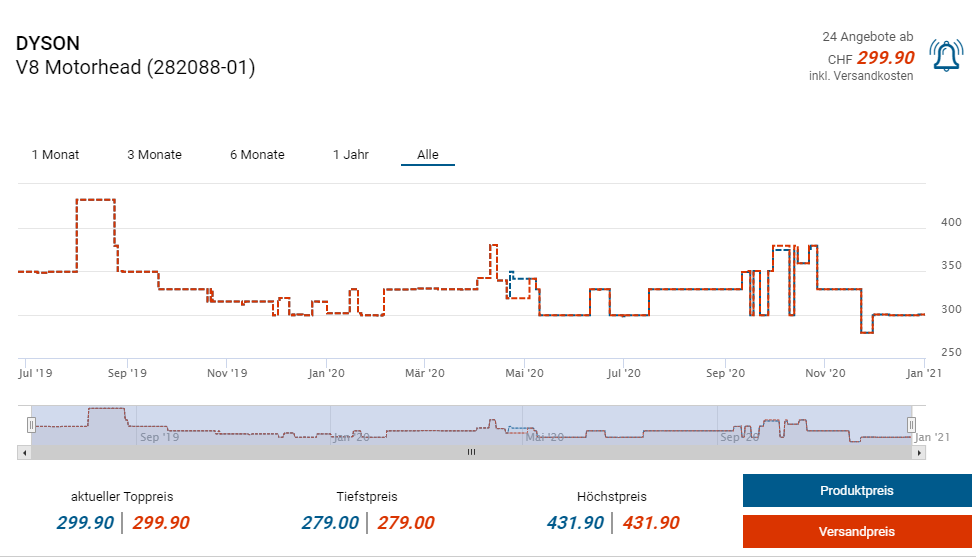Screen dimensions: 976x557
Task: Click the blue Höchstpreis 431.90 value
Action: (x=575, y=522)
